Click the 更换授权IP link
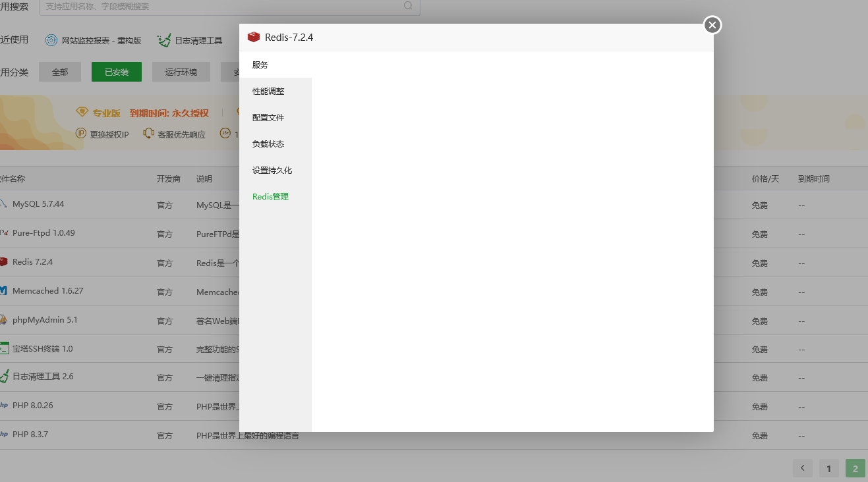Viewport: 868px width, 482px height. [x=109, y=134]
